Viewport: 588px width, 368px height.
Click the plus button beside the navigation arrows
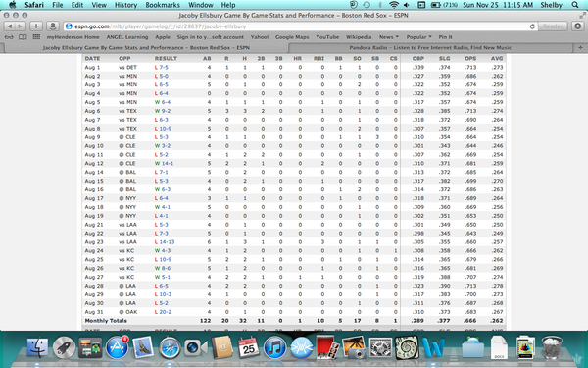click(36, 26)
